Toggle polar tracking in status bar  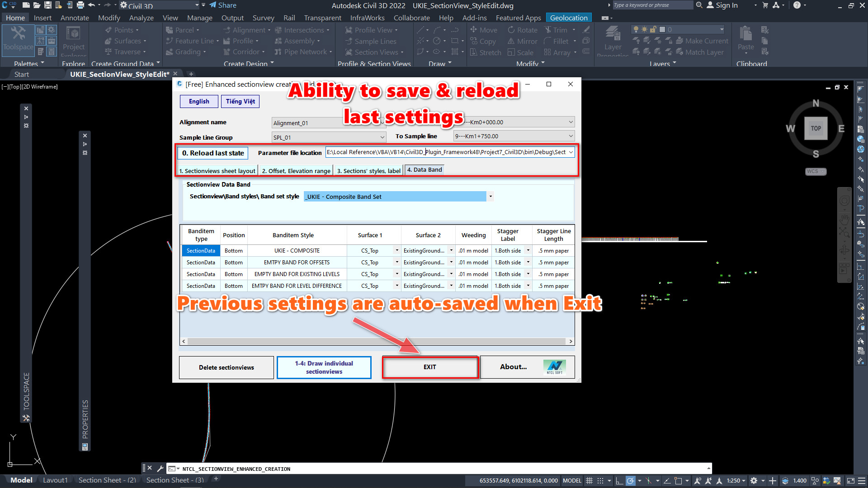(x=631, y=481)
